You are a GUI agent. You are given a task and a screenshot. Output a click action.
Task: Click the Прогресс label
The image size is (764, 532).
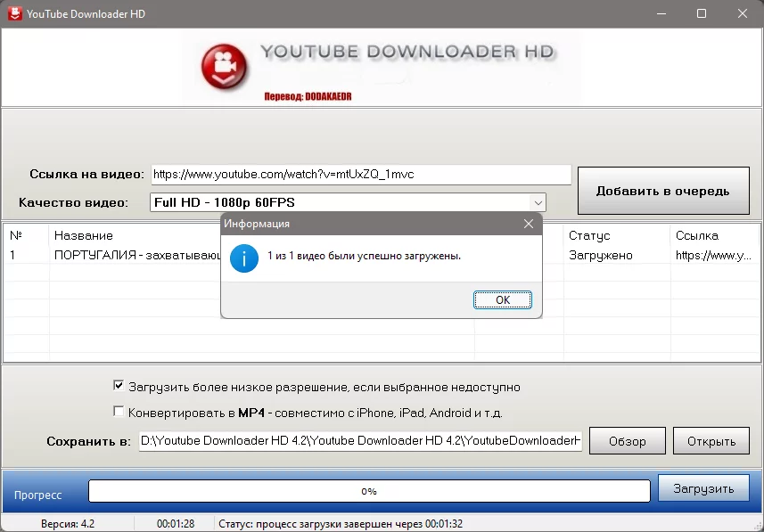click(x=38, y=495)
